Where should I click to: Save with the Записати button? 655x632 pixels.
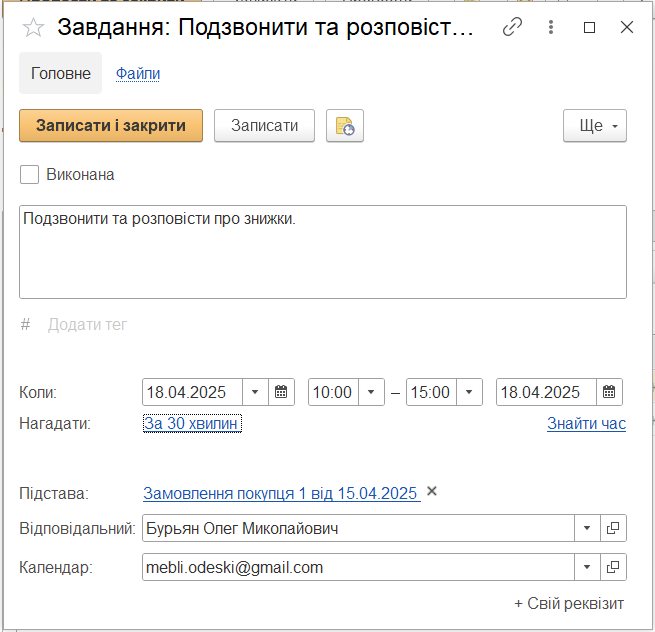click(x=264, y=126)
